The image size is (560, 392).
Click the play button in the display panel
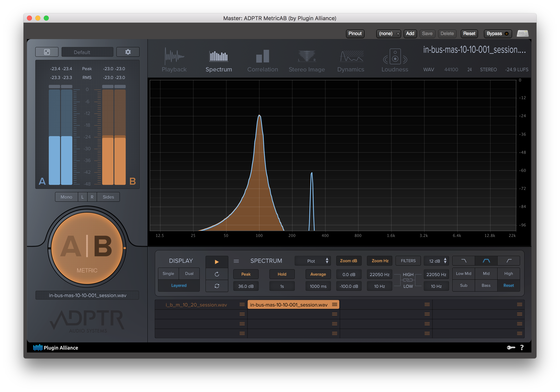click(x=217, y=262)
